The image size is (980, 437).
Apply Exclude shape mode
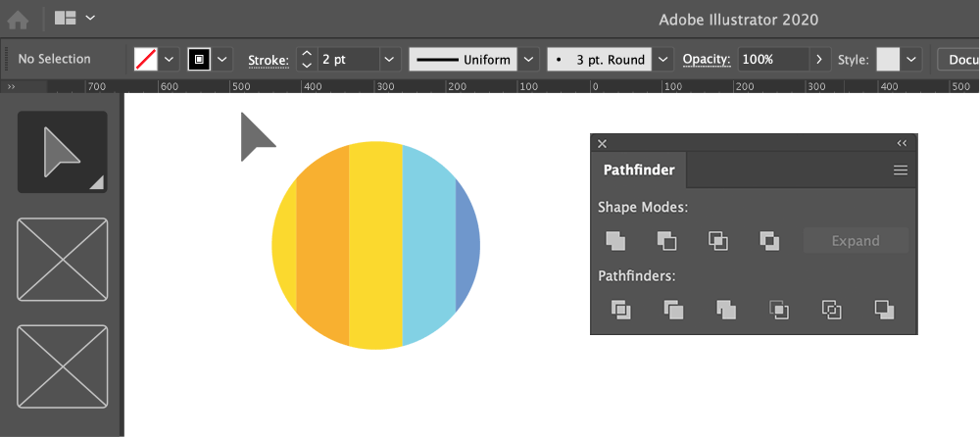pos(770,241)
